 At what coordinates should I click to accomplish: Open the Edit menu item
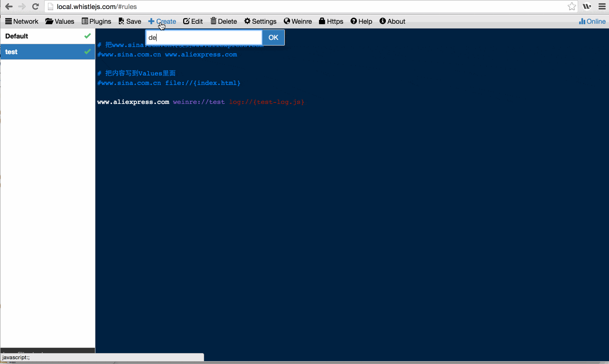coord(193,21)
